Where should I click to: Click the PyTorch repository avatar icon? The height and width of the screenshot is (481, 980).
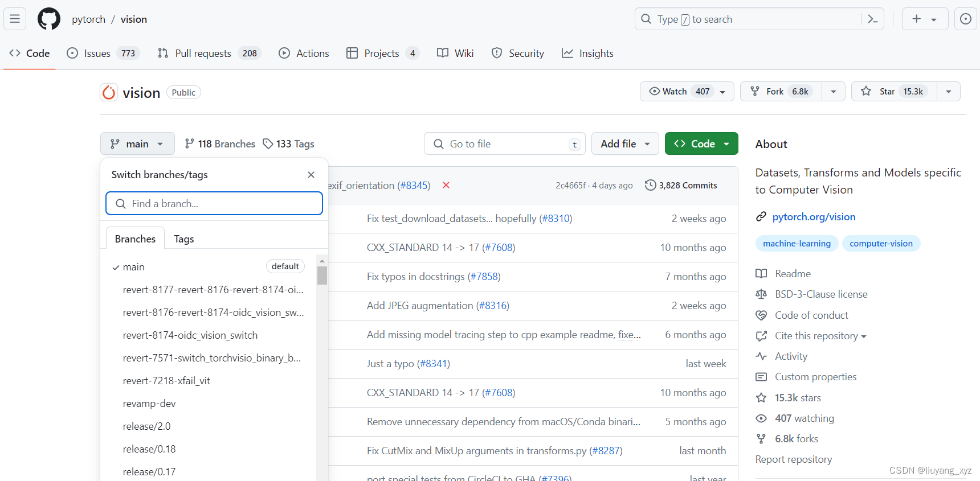[x=109, y=92]
